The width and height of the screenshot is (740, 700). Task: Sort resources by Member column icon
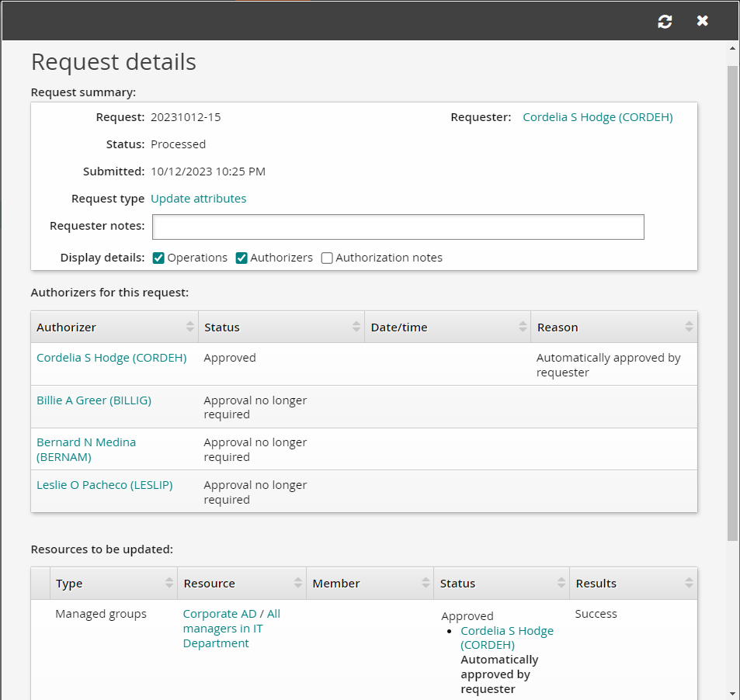[x=426, y=584]
